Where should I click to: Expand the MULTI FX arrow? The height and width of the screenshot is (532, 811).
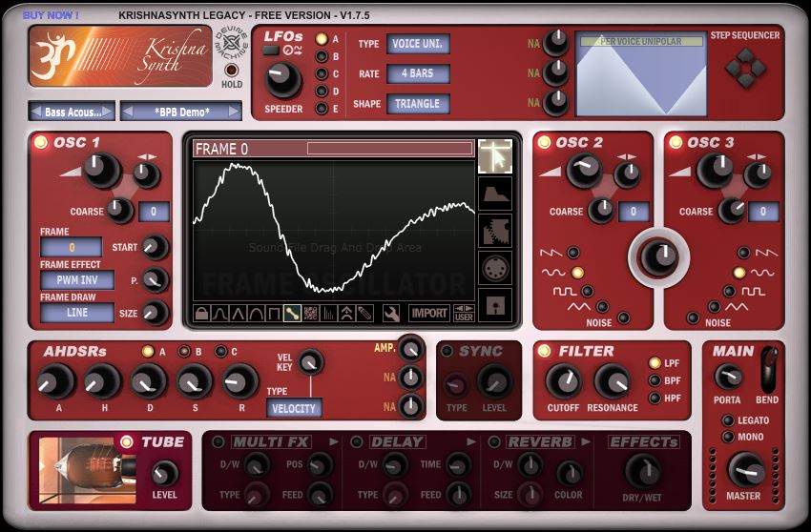[x=334, y=441]
